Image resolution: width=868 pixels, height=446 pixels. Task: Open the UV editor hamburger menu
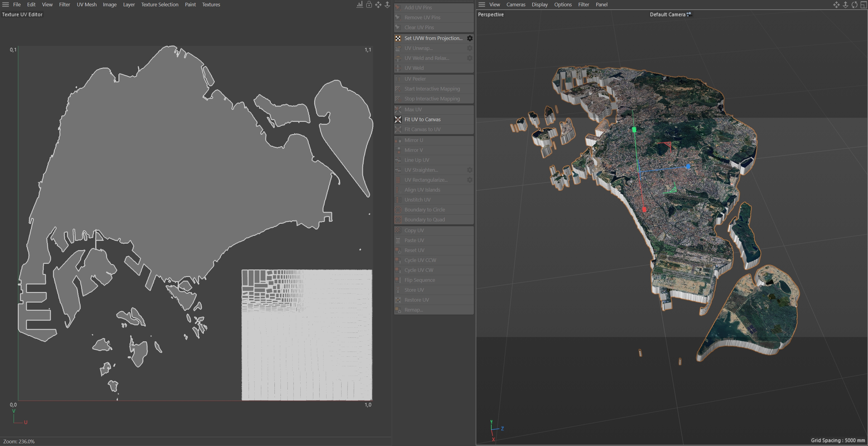5,5
